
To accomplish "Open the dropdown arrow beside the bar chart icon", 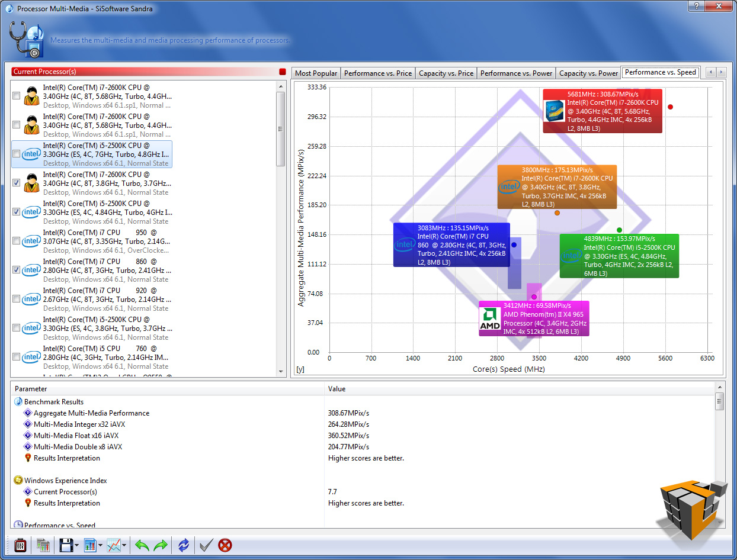I will [x=101, y=546].
